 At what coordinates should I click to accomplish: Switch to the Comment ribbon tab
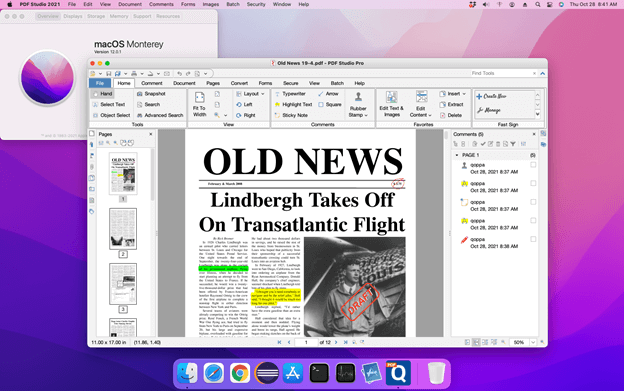coord(152,83)
